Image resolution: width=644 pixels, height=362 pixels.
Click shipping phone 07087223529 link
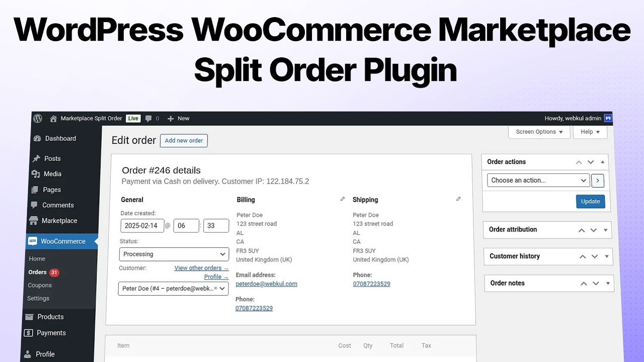click(x=372, y=284)
